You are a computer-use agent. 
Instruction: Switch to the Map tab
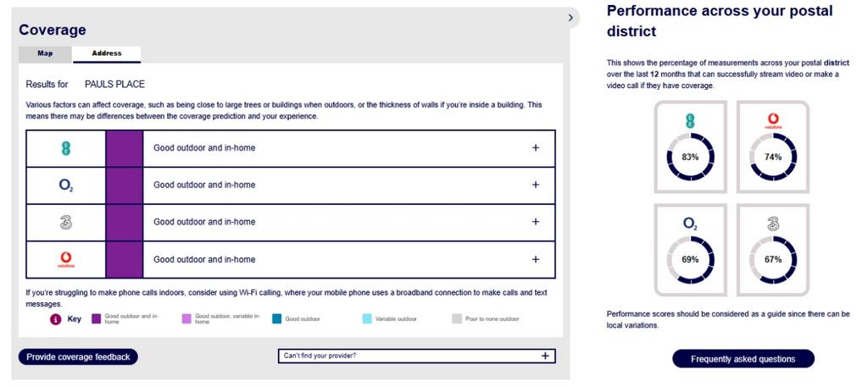tap(45, 53)
